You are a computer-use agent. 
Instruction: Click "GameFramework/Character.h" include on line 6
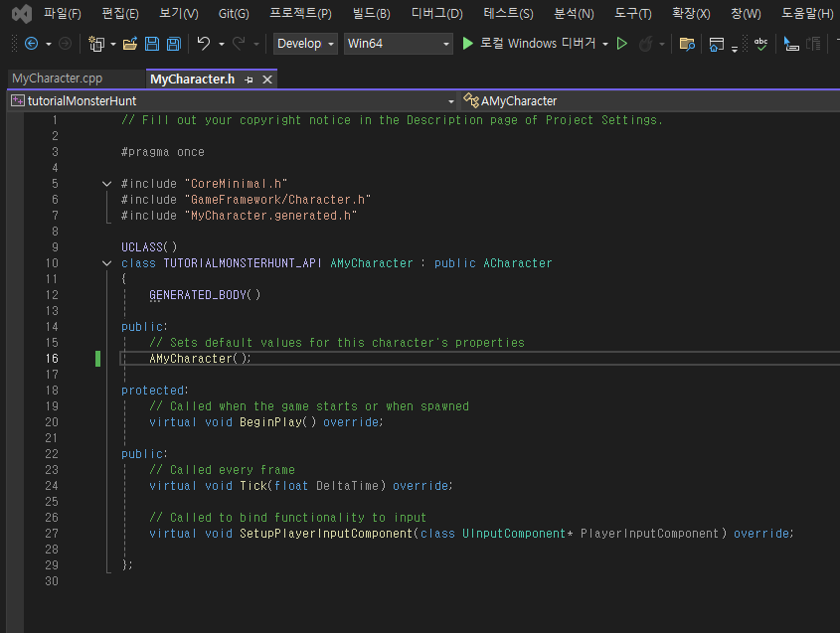(277, 200)
